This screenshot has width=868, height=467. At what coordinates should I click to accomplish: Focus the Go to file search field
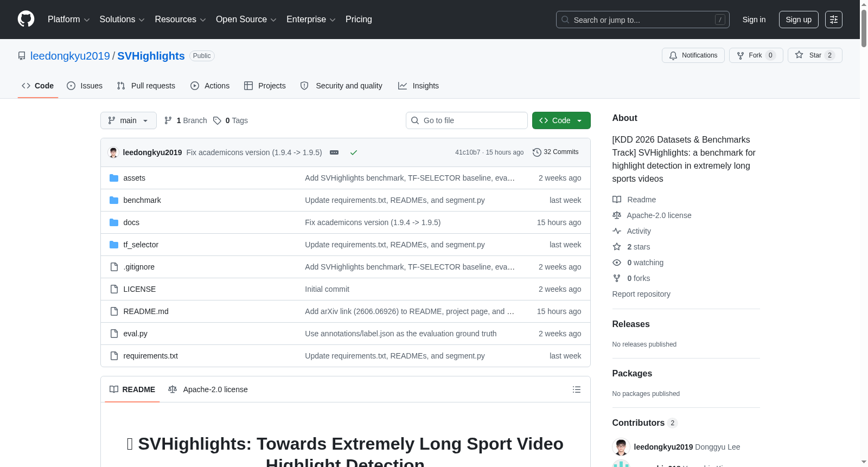click(x=467, y=120)
